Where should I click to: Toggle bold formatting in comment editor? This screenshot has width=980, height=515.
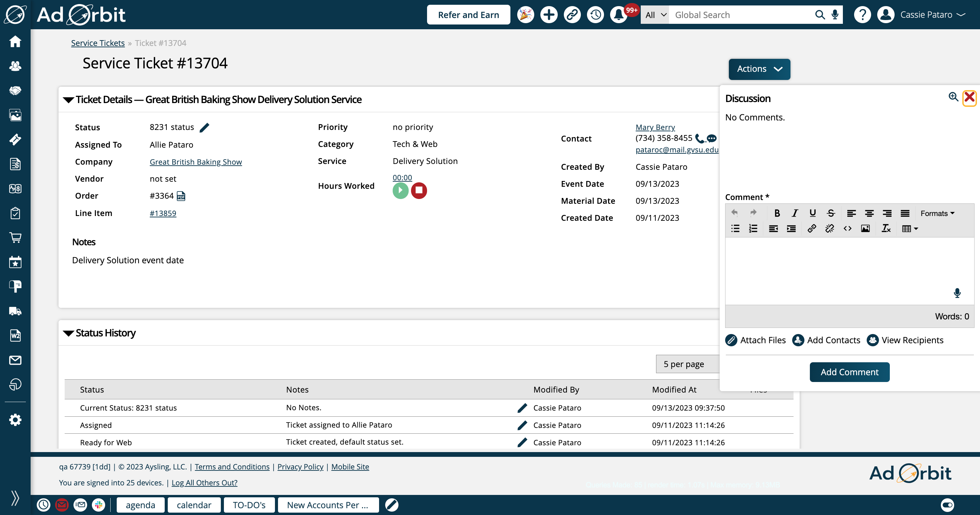[777, 213]
